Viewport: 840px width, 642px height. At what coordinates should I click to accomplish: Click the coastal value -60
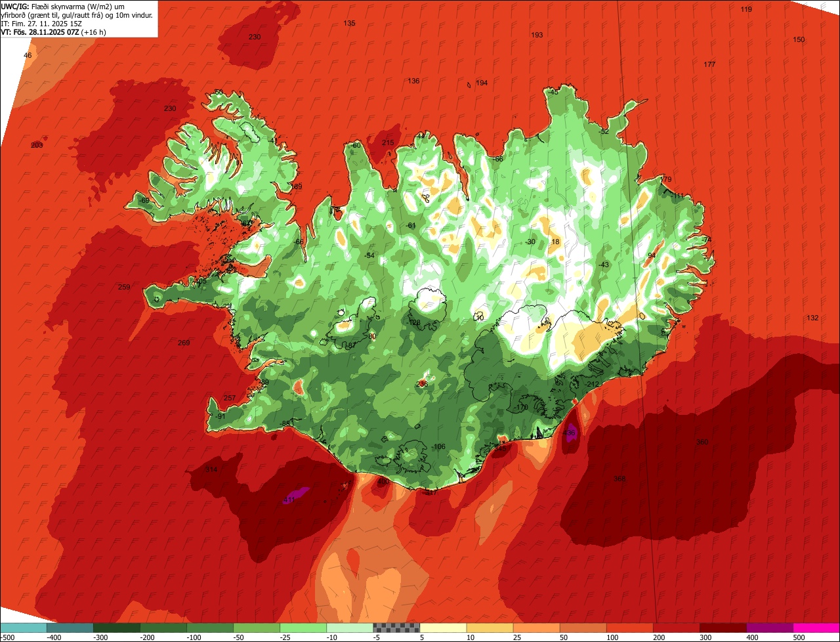coord(356,145)
